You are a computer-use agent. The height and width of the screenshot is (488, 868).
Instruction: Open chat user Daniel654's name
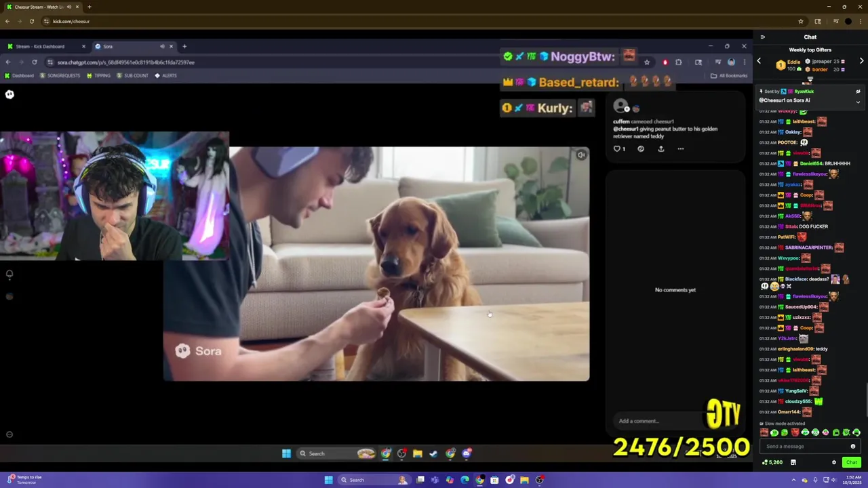[x=811, y=163]
